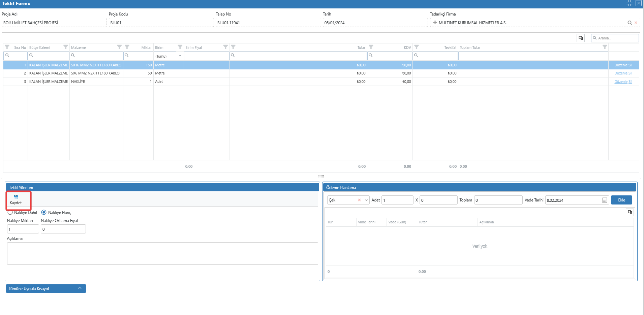Click Düzenle link for first row

pyautogui.click(x=620, y=65)
